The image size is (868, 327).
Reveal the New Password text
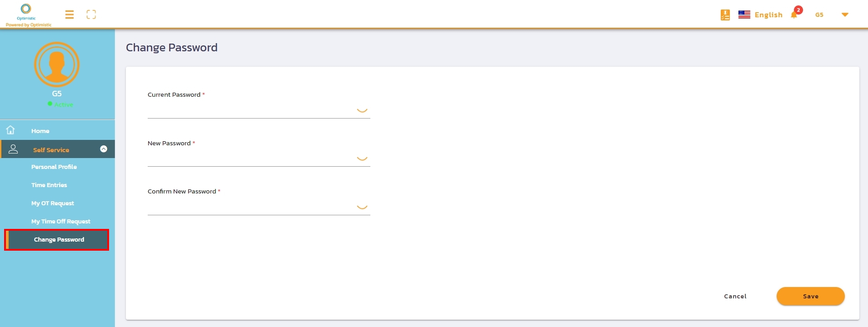(362, 158)
